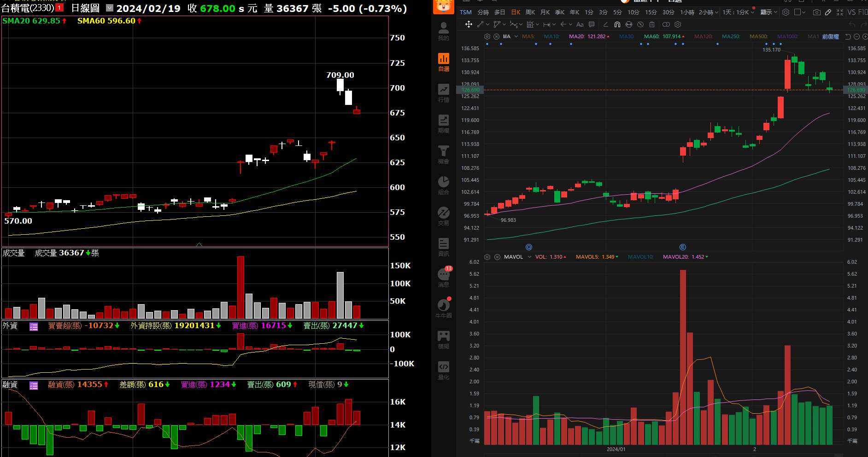Open the 組合 portfolio pie icon
This screenshot has height=457, width=868.
click(x=443, y=185)
